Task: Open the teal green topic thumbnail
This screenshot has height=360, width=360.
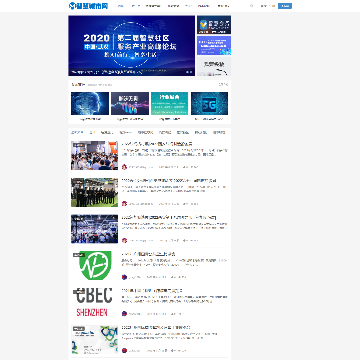Action: [169, 103]
